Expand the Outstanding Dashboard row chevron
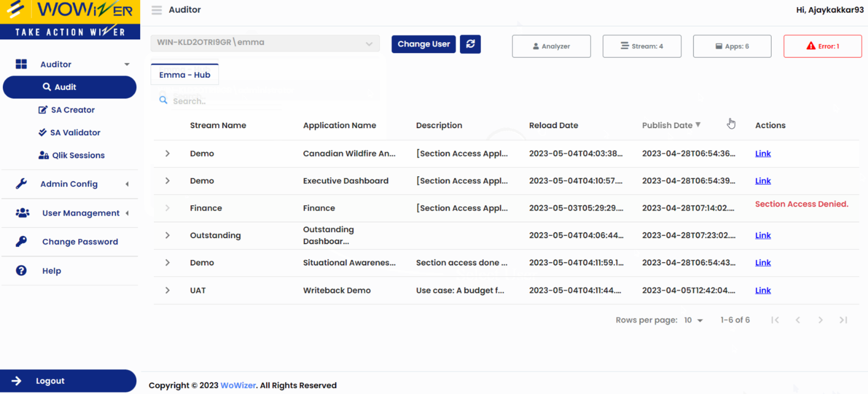The height and width of the screenshot is (394, 868). tap(167, 235)
